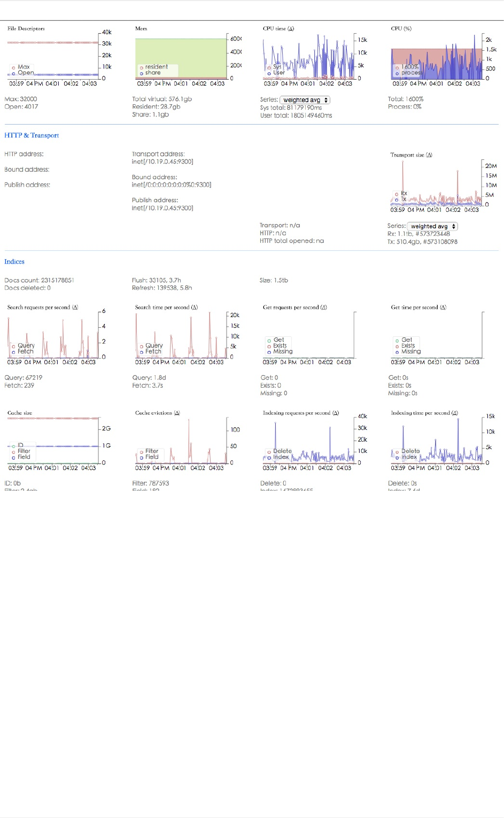
Task: Click the Search requests per second chart
Action: click(x=53, y=334)
